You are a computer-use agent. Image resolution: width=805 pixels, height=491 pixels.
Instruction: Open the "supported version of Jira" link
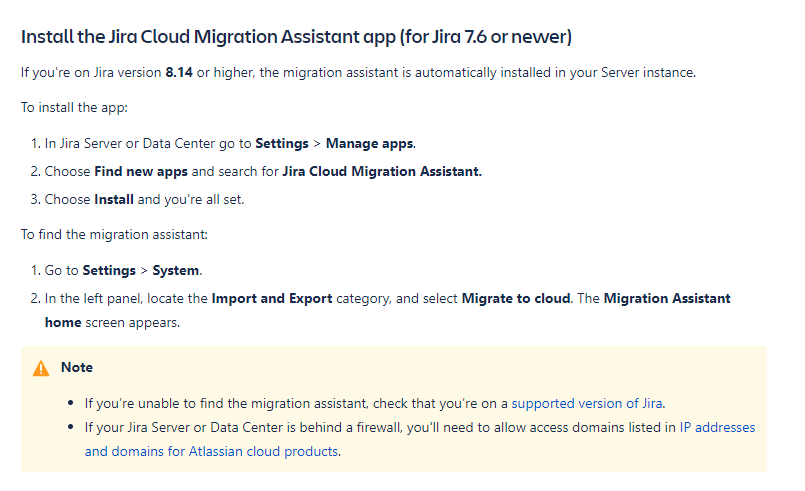(x=587, y=404)
